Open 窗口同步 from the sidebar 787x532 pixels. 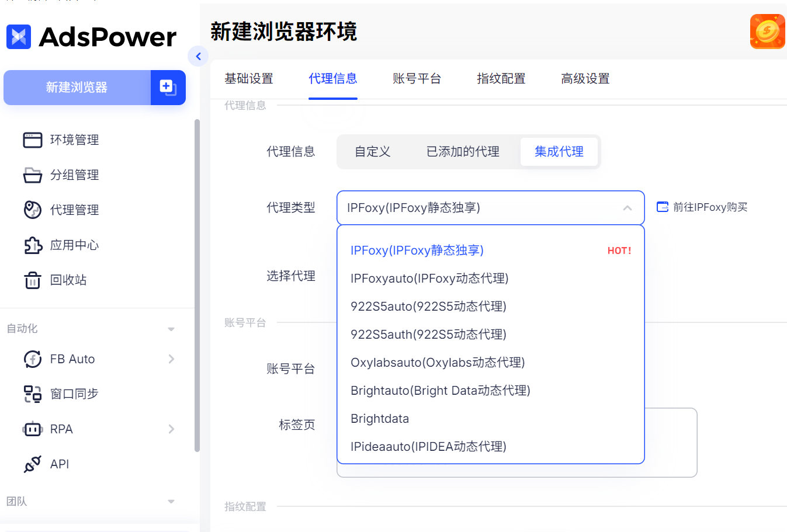(74, 394)
